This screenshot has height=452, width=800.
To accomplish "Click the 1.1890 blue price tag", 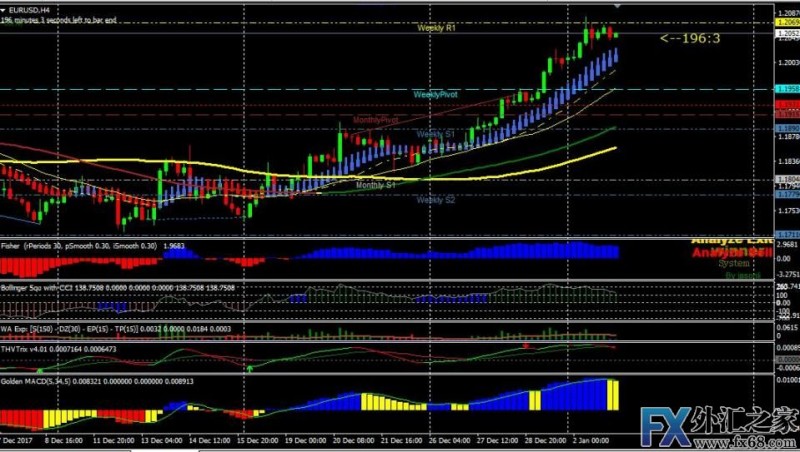I will point(787,129).
